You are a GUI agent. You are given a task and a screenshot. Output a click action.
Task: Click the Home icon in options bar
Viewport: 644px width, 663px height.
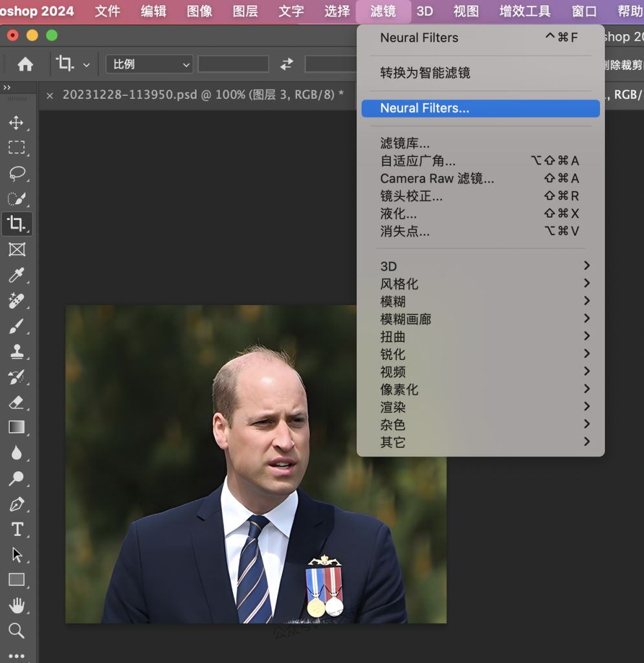tap(25, 64)
